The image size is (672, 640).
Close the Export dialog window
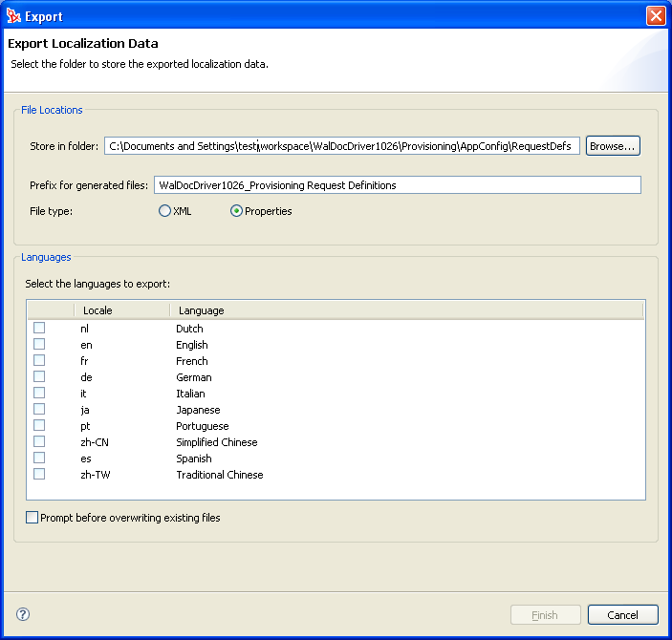(656, 15)
